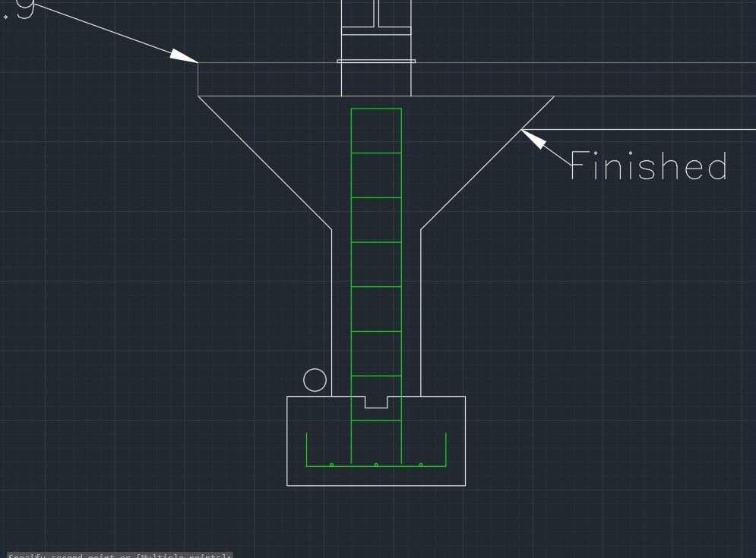Click the command prompt "Specify second point" line

coord(119,555)
